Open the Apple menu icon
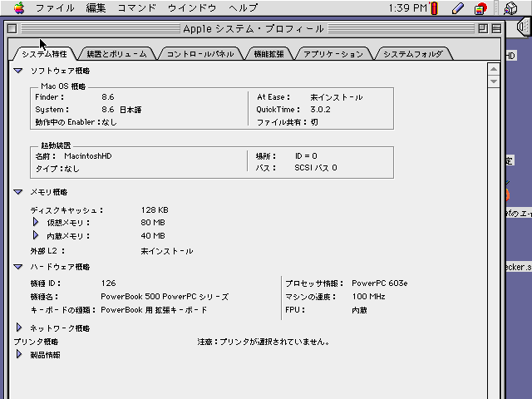532x399 pixels. click(19, 7)
